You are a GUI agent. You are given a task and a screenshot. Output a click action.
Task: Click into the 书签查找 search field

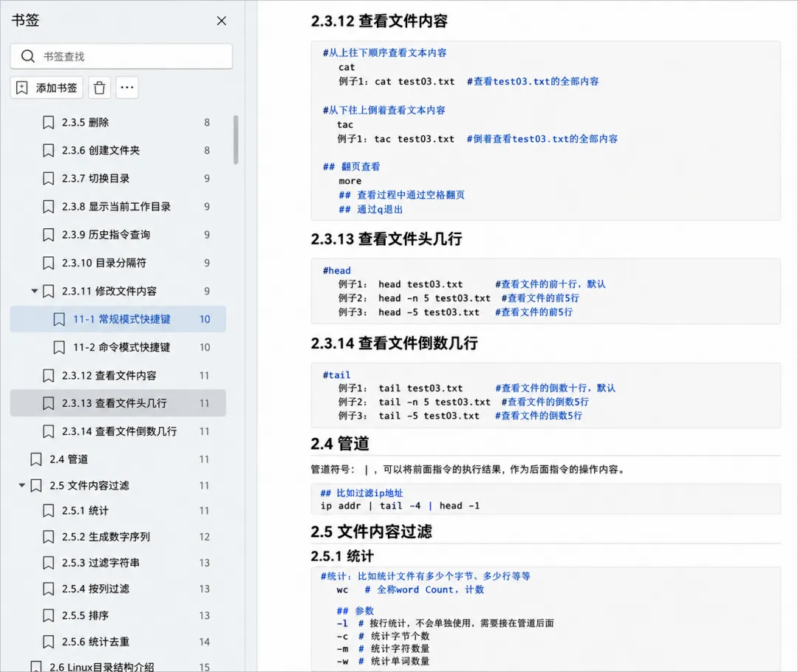[x=121, y=56]
